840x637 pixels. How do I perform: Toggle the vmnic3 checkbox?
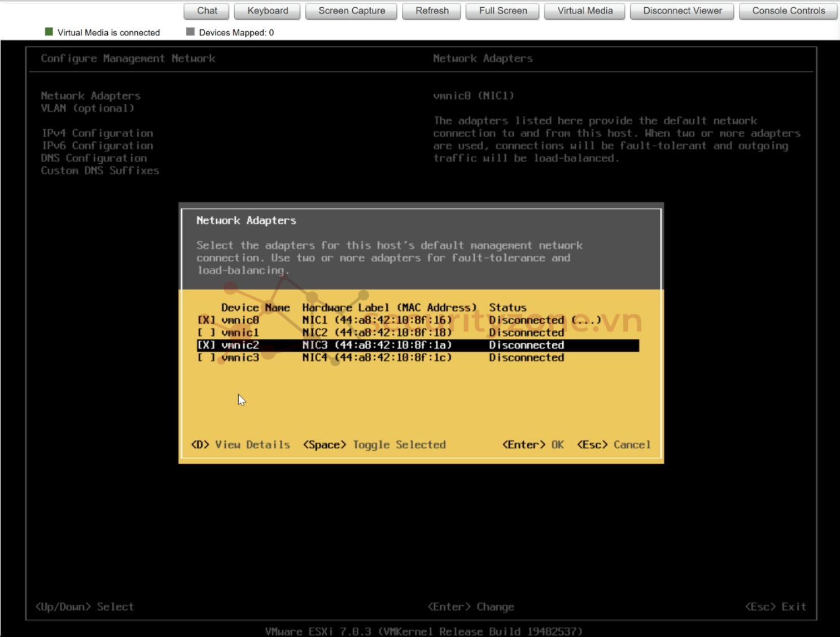coord(206,357)
